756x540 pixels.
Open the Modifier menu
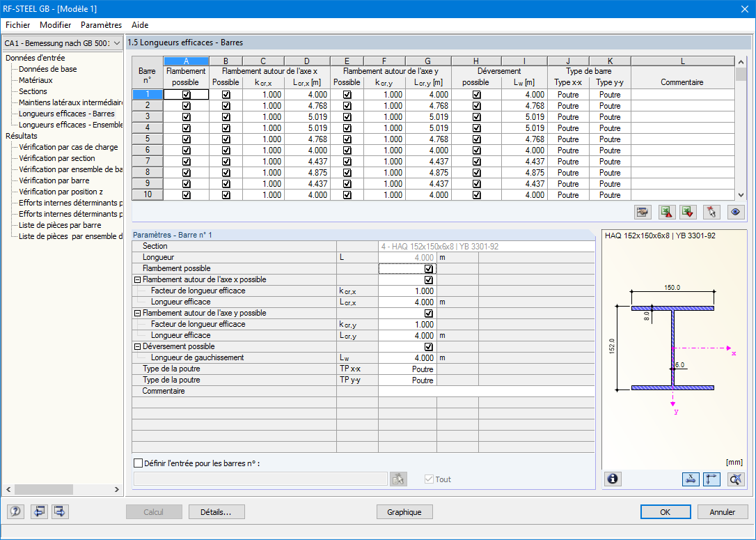56,25
